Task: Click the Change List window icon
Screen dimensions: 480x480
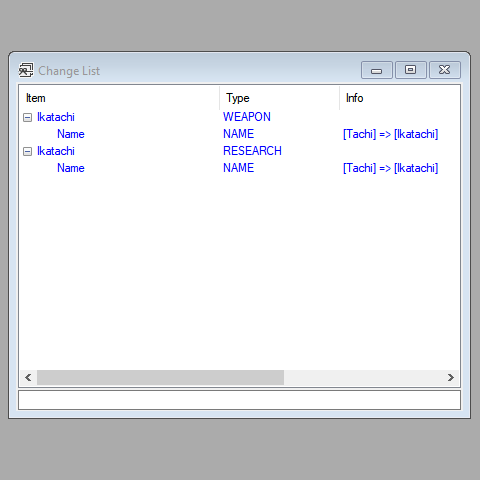Action: [x=26, y=70]
